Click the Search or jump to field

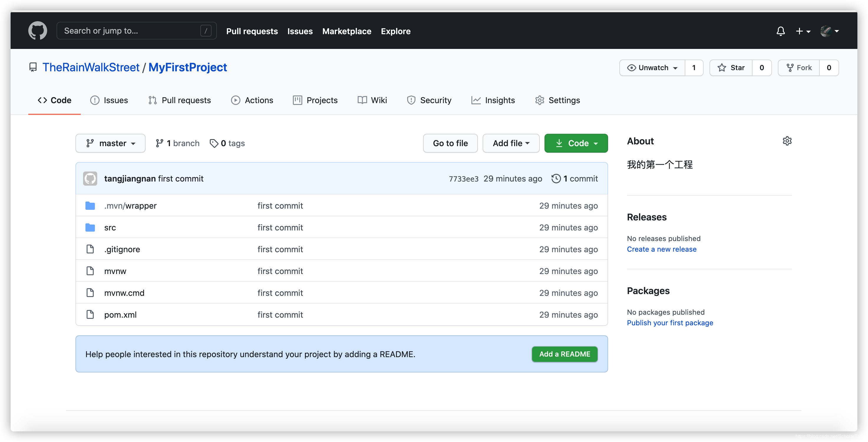pyautogui.click(x=136, y=31)
